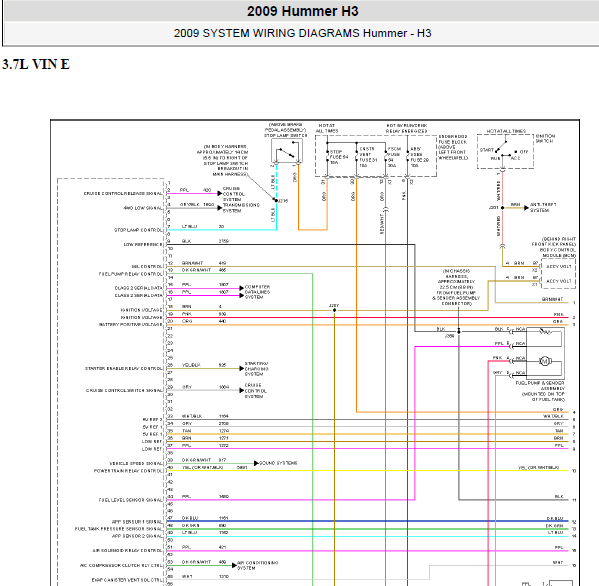This screenshot has width=599, height=586.
Task: Select the 'STARTER ENABLE RELAY CONTROL' label
Action: tap(124, 369)
